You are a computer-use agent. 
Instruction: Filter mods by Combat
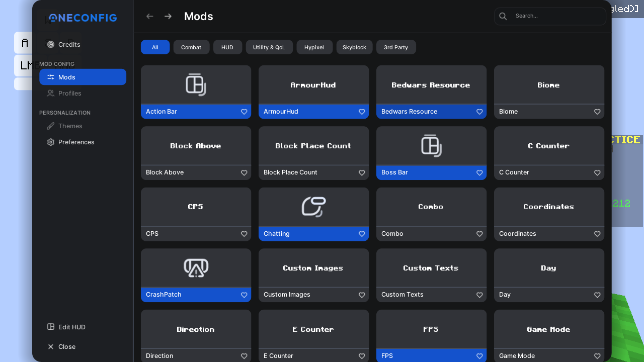click(191, 47)
